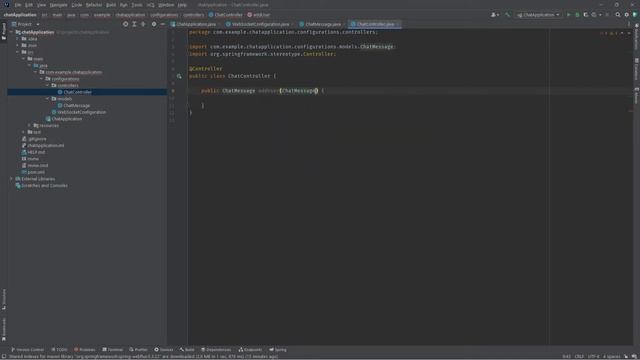Click the configurations breadcrumb in navigation bar
Viewport: 640px width, 360px height.
pyautogui.click(x=164, y=15)
